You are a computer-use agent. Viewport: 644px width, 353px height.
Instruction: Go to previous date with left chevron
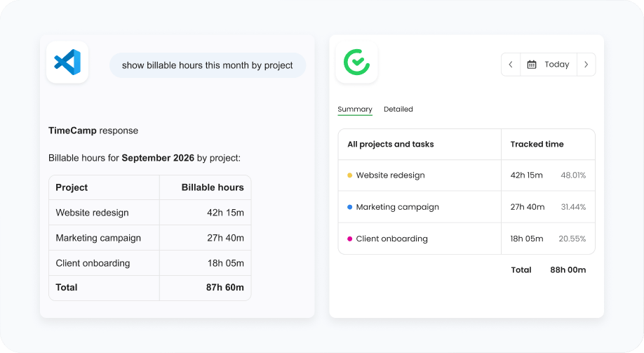[511, 65]
